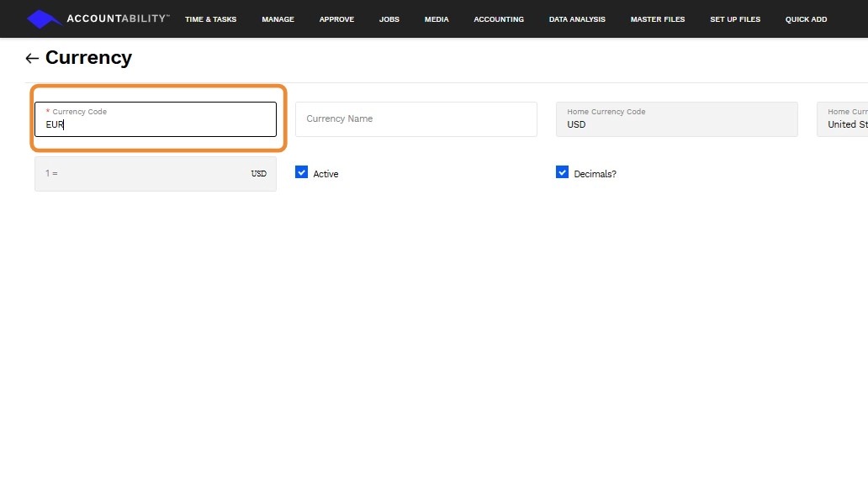Click the Accountability logo icon
The width and height of the screenshot is (868, 484).
[45, 18]
